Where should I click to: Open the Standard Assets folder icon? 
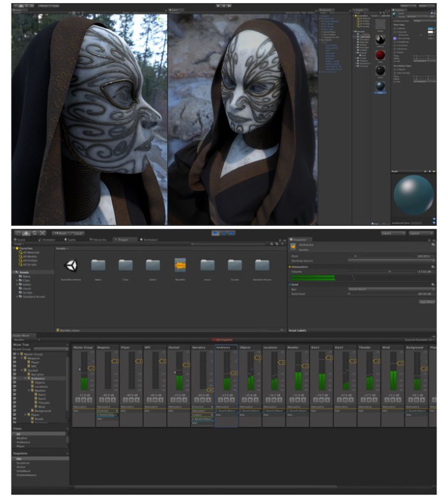[262, 265]
